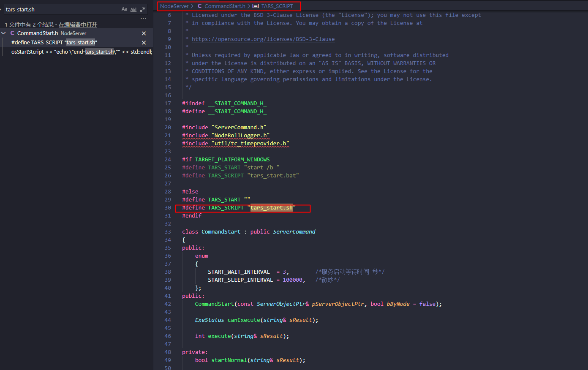Image resolution: width=588 pixels, height=370 pixels.
Task: Click the constant symbol icon before TARS_SCRIPT breadcrumb
Action: 256,6
